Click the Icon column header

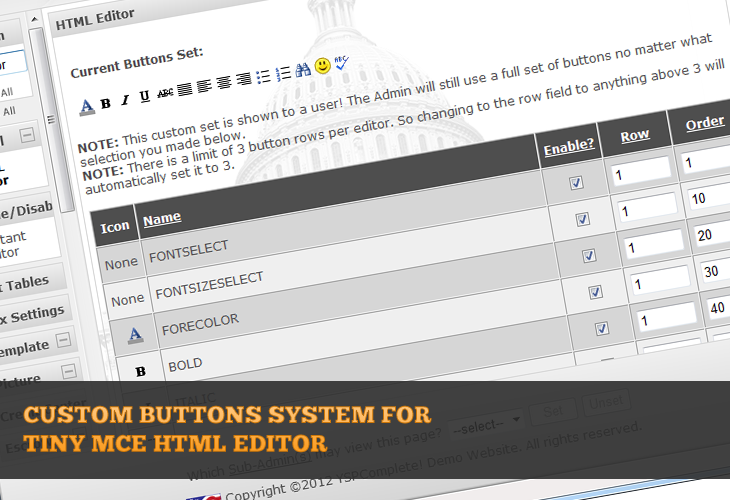pos(115,227)
